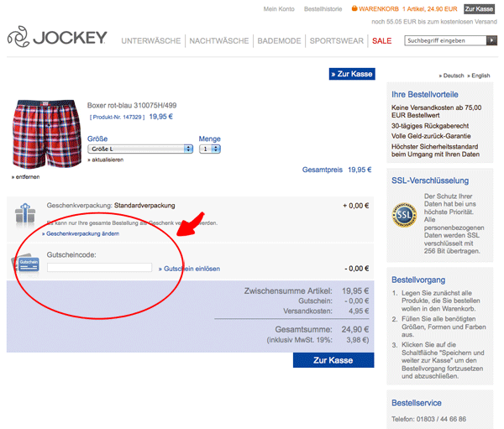Open the Unterwäsche menu

[150, 41]
